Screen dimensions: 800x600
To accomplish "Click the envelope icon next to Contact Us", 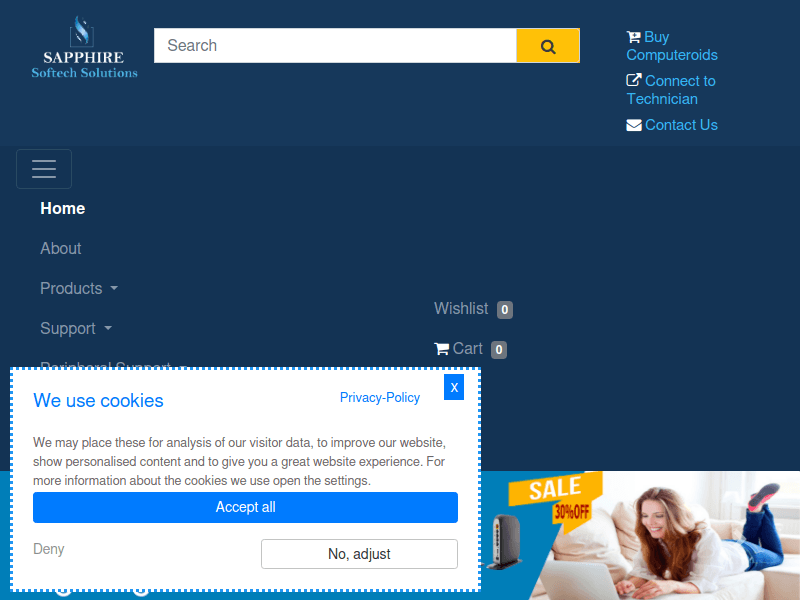I will tap(634, 125).
